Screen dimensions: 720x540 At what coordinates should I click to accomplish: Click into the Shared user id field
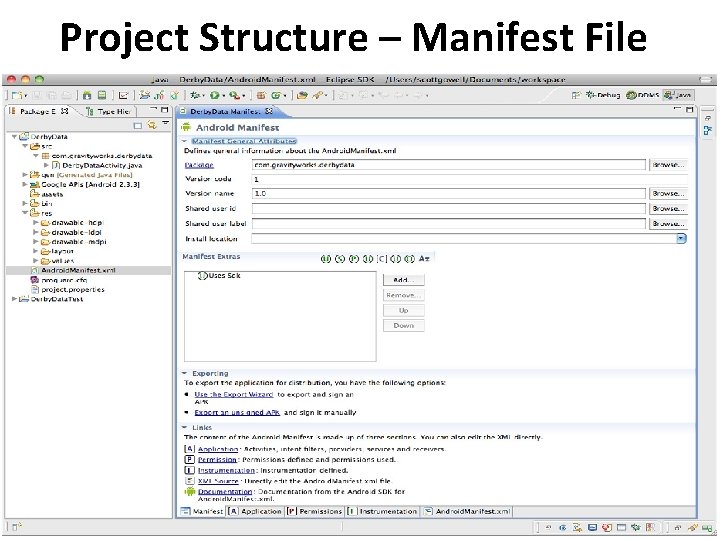coord(449,208)
